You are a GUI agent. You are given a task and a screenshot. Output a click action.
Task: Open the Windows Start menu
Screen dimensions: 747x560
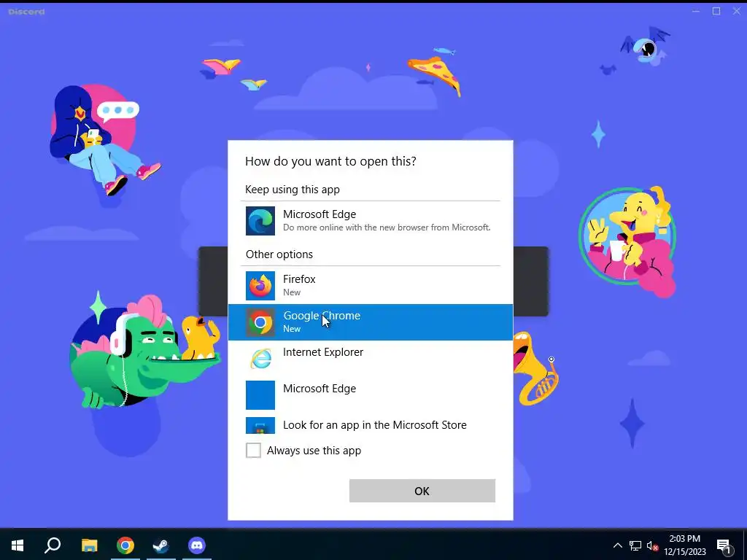click(18, 545)
